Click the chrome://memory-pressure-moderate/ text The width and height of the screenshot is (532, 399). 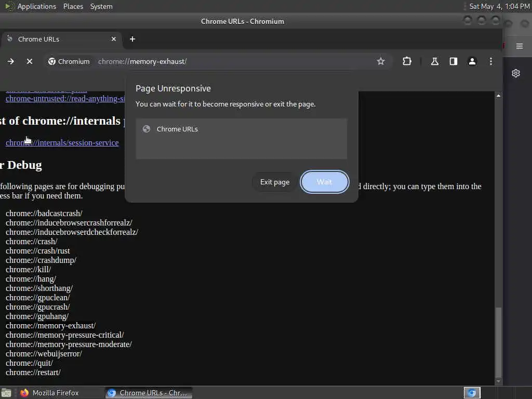(x=69, y=344)
